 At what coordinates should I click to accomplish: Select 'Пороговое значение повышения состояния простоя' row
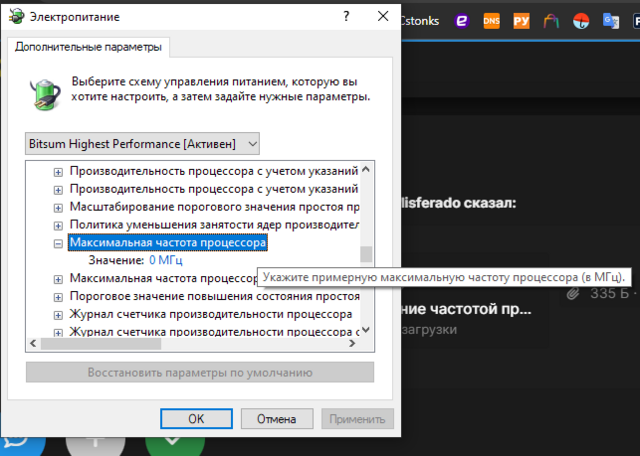tap(214, 296)
